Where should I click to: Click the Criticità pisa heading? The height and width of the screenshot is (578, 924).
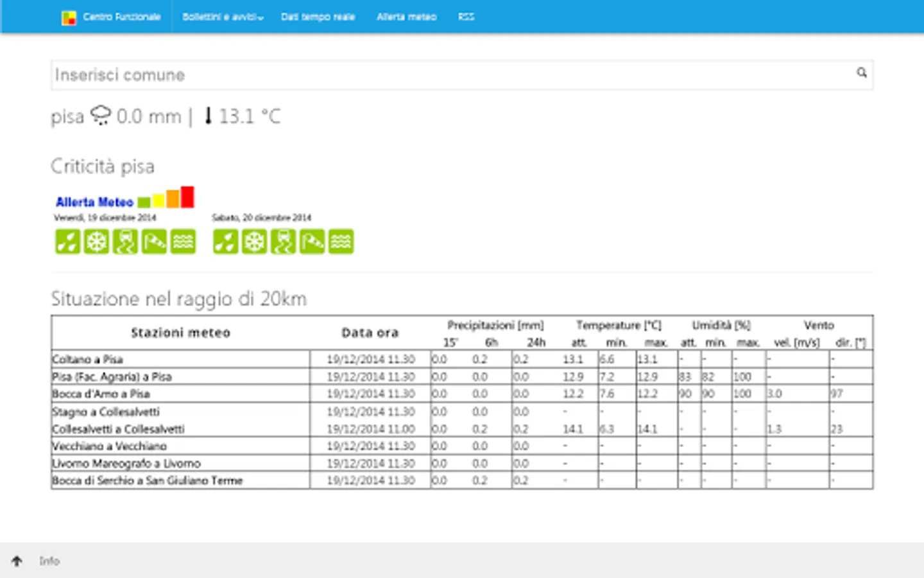click(x=103, y=166)
